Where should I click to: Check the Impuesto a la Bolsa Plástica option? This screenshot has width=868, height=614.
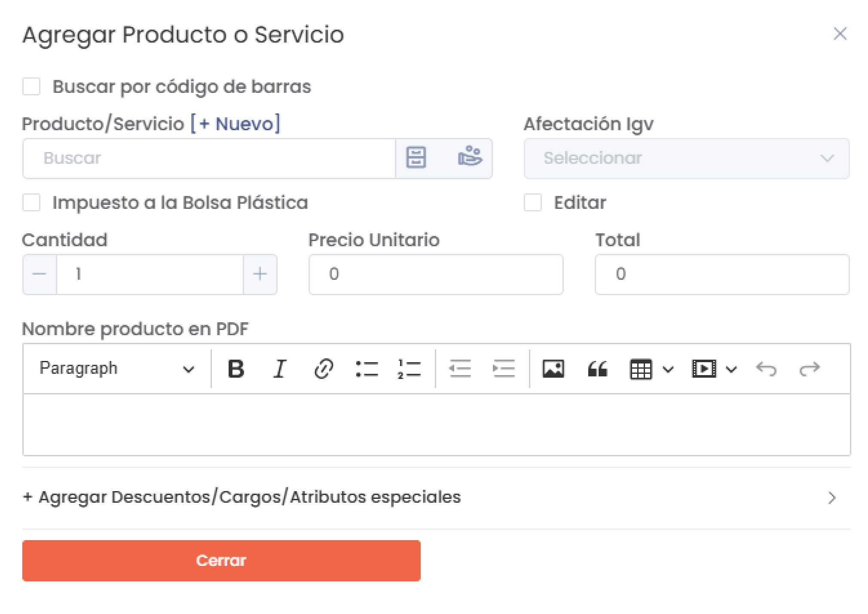pos(31,203)
